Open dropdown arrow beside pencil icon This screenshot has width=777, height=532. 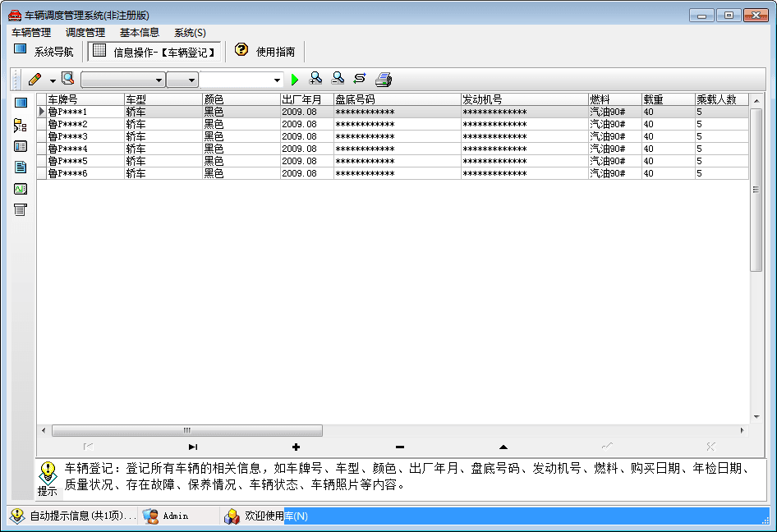pyautogui.click(x=53, y=80)
